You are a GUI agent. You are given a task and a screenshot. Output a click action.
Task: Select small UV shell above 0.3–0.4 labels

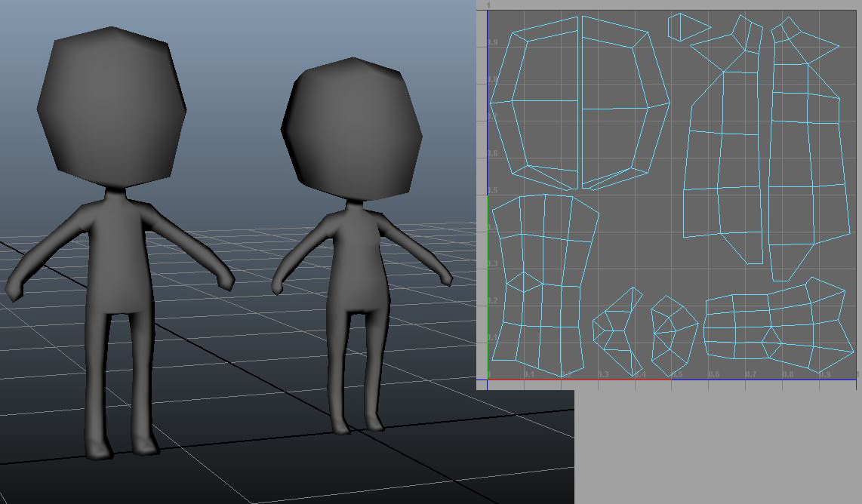[617, 331]
